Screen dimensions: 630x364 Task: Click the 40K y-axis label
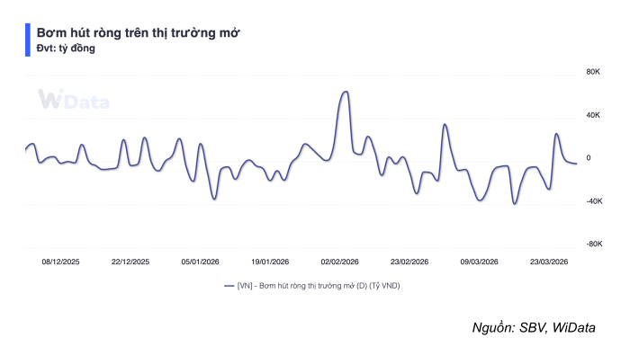[594, 115]
